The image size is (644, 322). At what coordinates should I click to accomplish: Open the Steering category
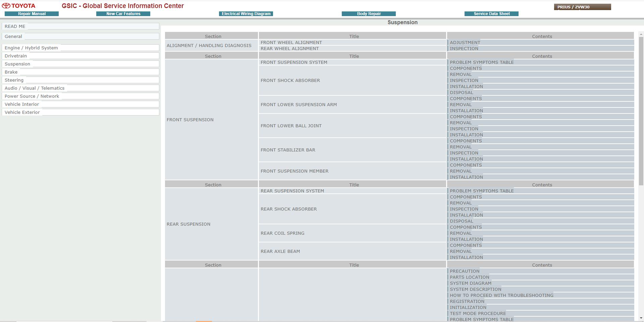[x=80, y=80]
